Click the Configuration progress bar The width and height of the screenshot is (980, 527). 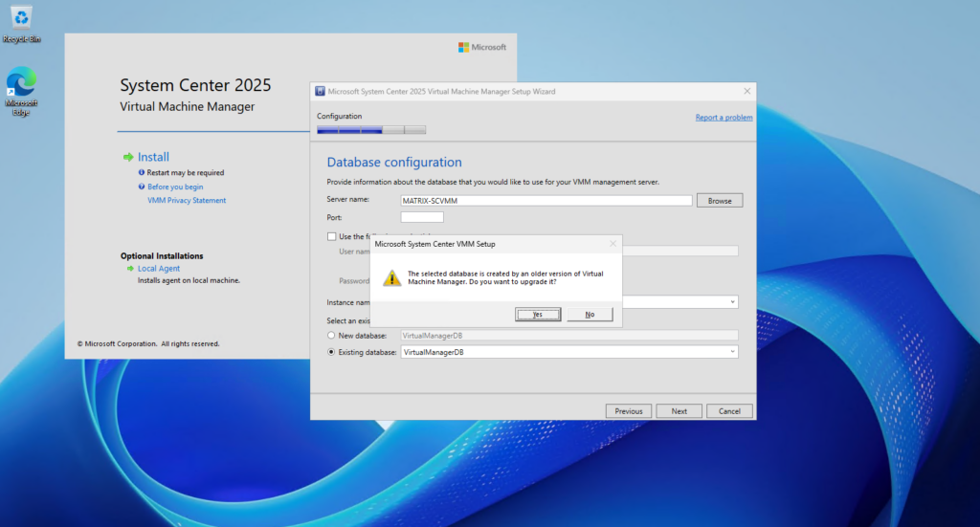point(371,130)
